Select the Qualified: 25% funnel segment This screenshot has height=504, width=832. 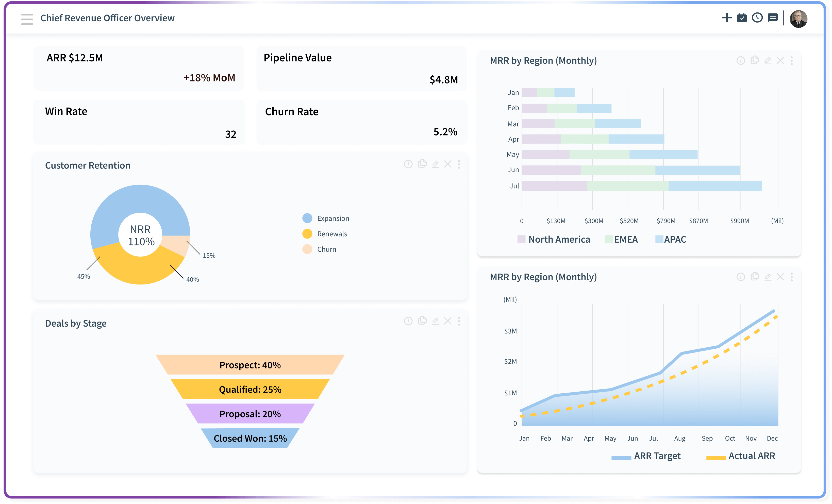pos(250,389)
